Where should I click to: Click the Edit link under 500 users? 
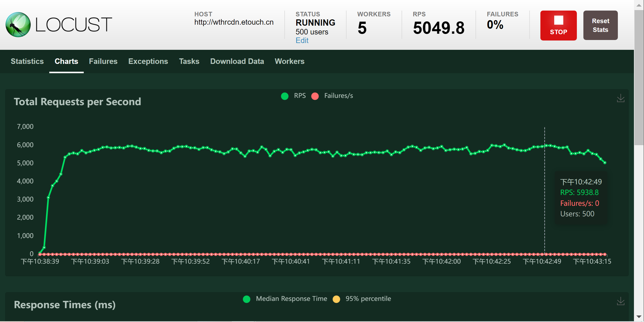pos(302,41)
